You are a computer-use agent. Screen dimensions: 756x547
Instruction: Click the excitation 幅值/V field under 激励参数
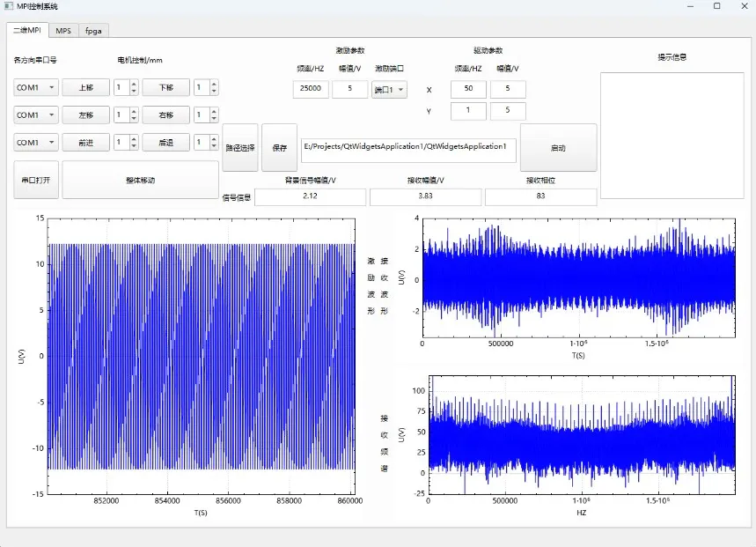tap(350, 89)
